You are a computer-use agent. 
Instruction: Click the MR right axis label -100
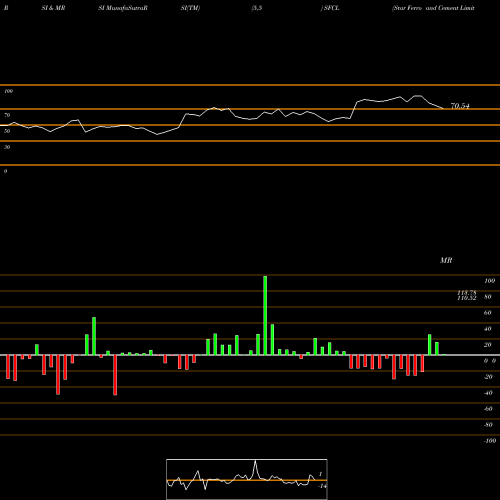pyautogui.click(x=490, y=441)
